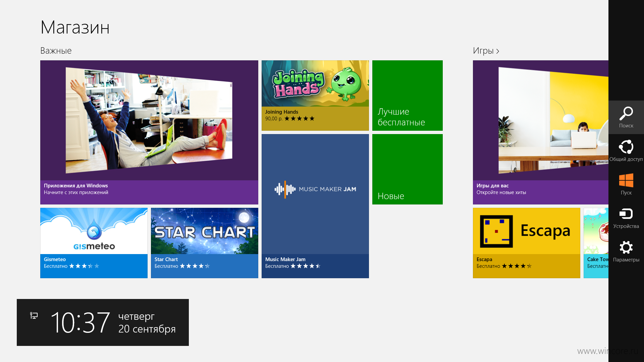Open 'Игры для вас' featured tile
644x362 pixels.
coord(541,132)
